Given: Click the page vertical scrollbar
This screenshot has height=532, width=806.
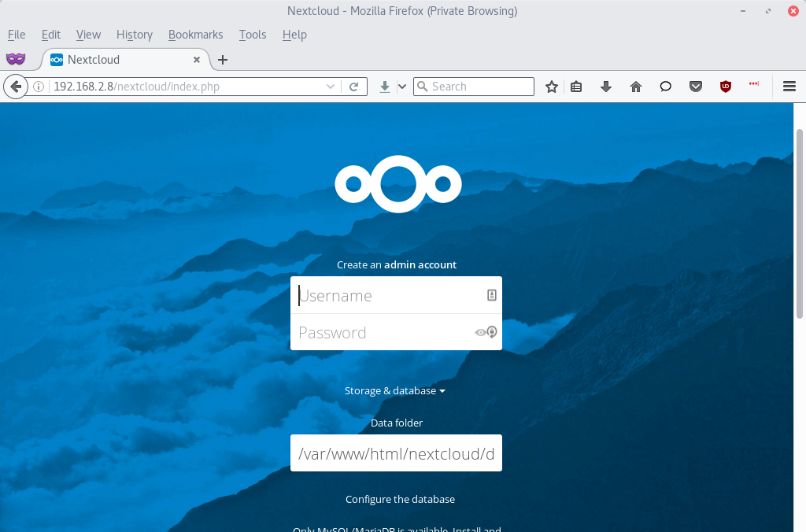Looking at the screenshot, I should coord(800,224).
